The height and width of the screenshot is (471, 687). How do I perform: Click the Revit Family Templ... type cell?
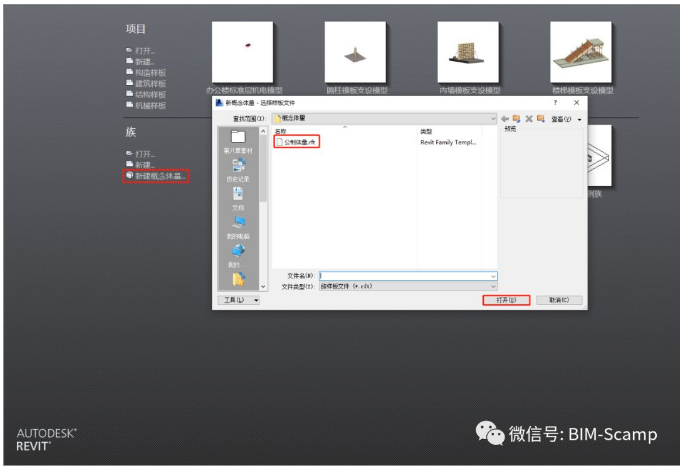448,142
